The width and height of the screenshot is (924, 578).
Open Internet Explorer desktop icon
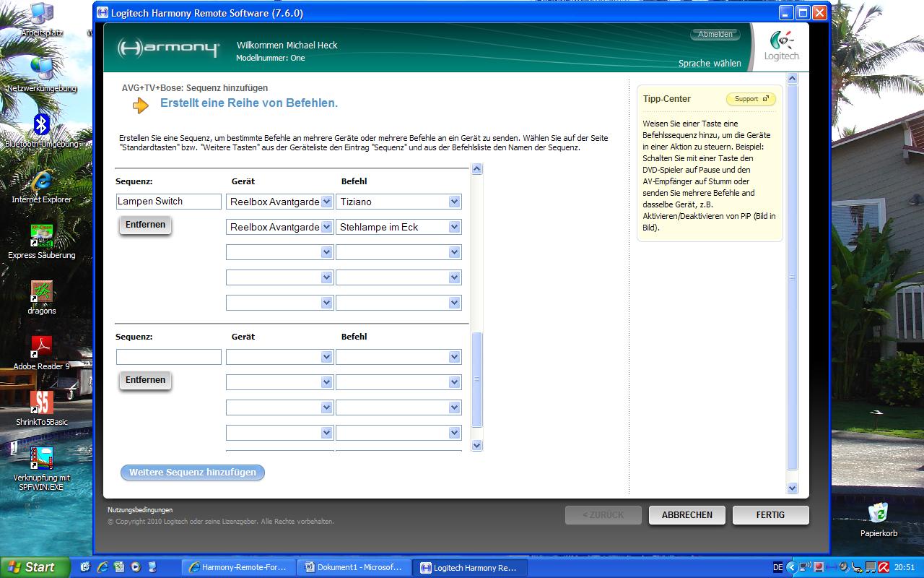coord(41,181)
